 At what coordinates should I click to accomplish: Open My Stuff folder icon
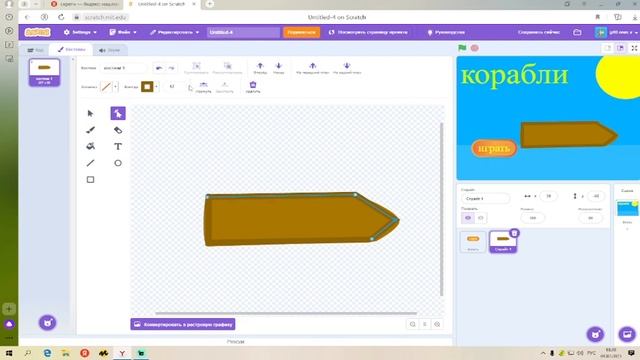[577, 32]
